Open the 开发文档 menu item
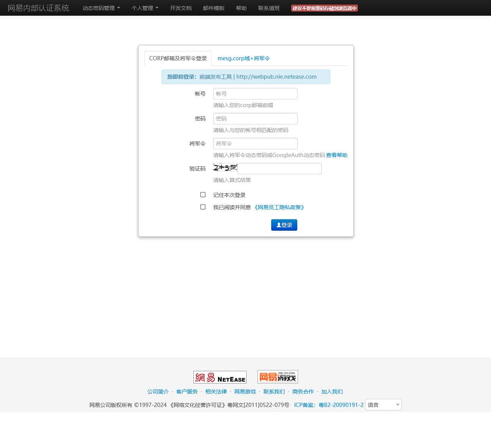 181,8
